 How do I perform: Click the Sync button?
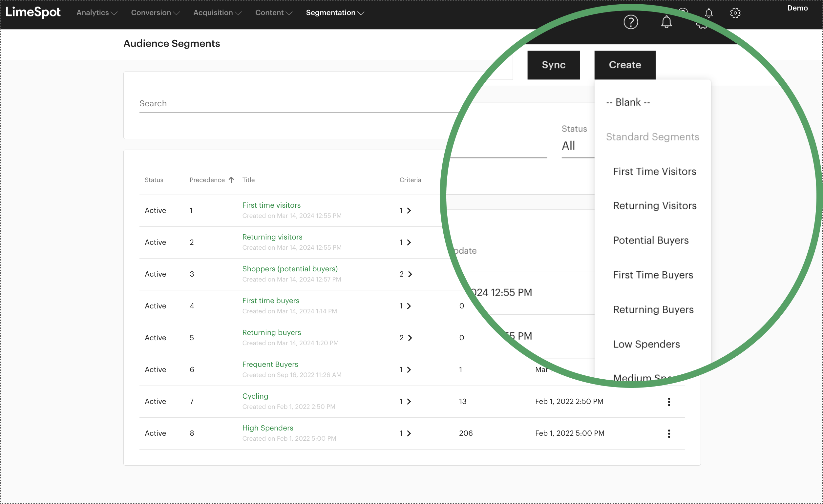[x=554, y=65]
